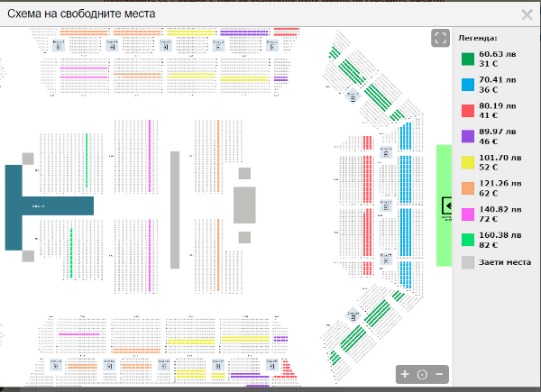541x392 pixels.
Task: Click red 80.19 лв legend swatch
Action: click(x=468, y=109)
